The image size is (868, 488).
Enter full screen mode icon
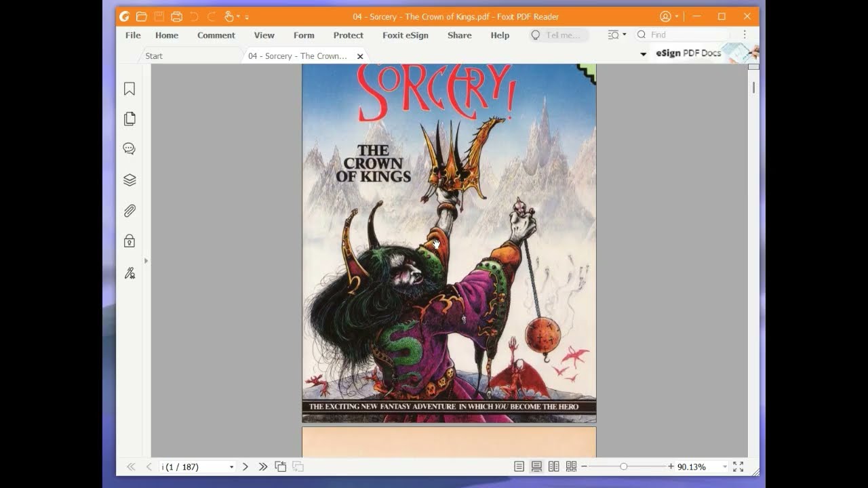pyautogui.click(x=738, y=466)
